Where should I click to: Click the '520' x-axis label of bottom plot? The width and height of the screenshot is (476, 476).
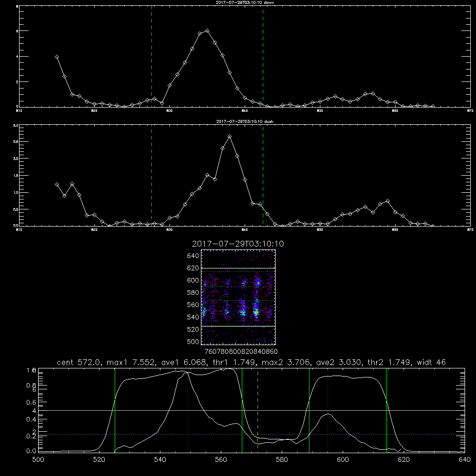tap(99, 460)
